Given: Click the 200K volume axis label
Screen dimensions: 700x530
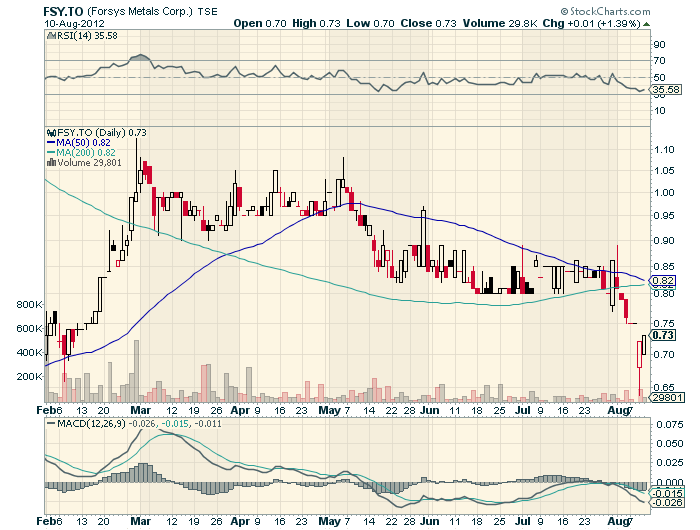Looking at the screenshot, I should tap(29, 377).
